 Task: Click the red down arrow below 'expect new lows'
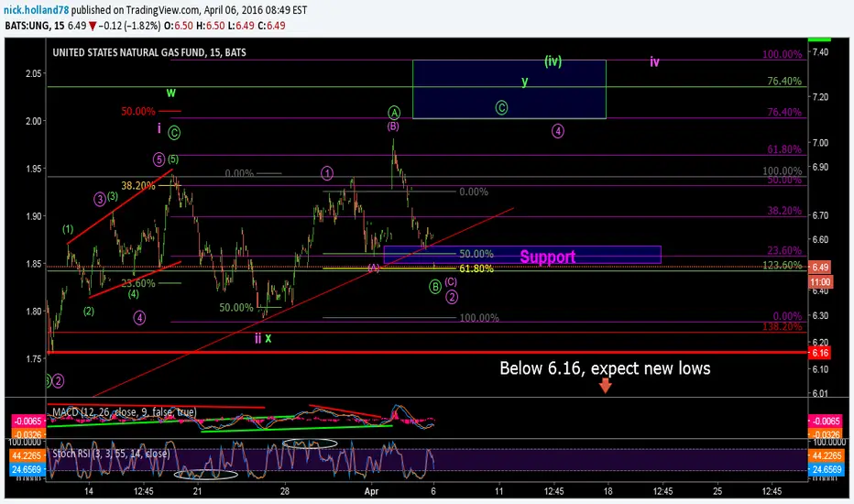605,387
